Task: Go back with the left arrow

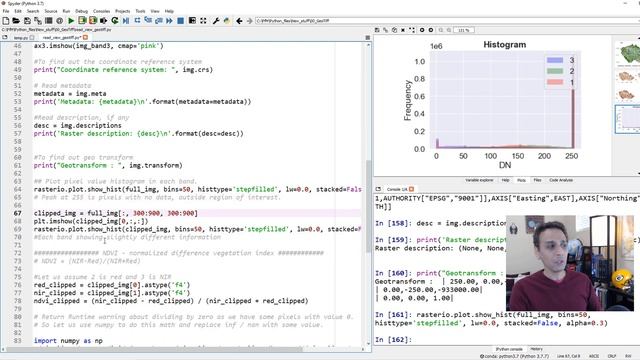Action: pyautogui.click(x=239, y=20)
